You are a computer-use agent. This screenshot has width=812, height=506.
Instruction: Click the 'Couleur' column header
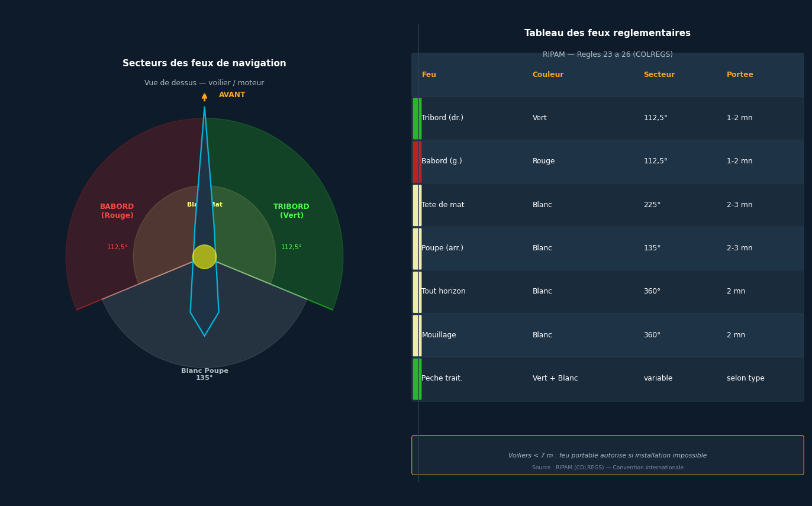(x=548, y=75)
